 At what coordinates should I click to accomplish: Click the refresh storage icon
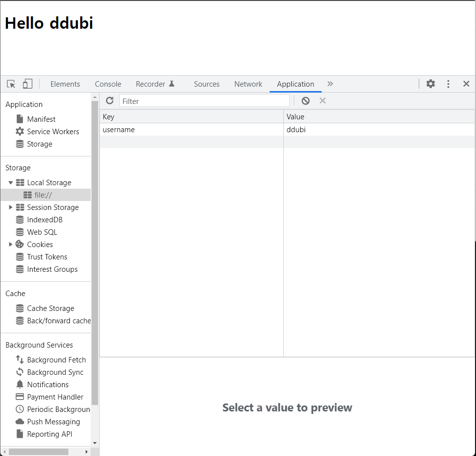tap(109, 101)
